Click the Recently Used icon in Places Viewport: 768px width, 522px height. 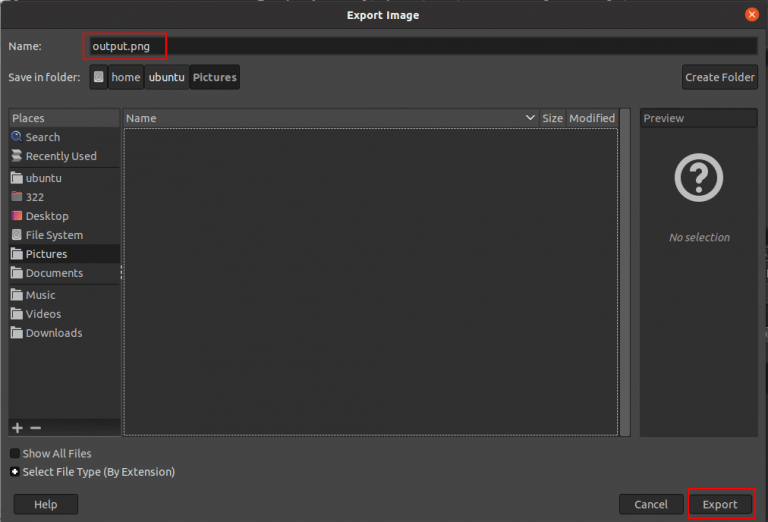coord(17,156)
